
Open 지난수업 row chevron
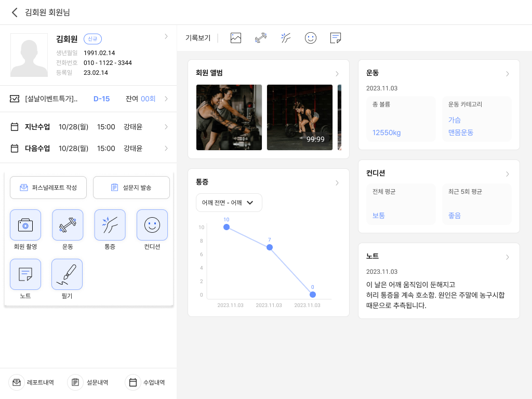[166, 127]
